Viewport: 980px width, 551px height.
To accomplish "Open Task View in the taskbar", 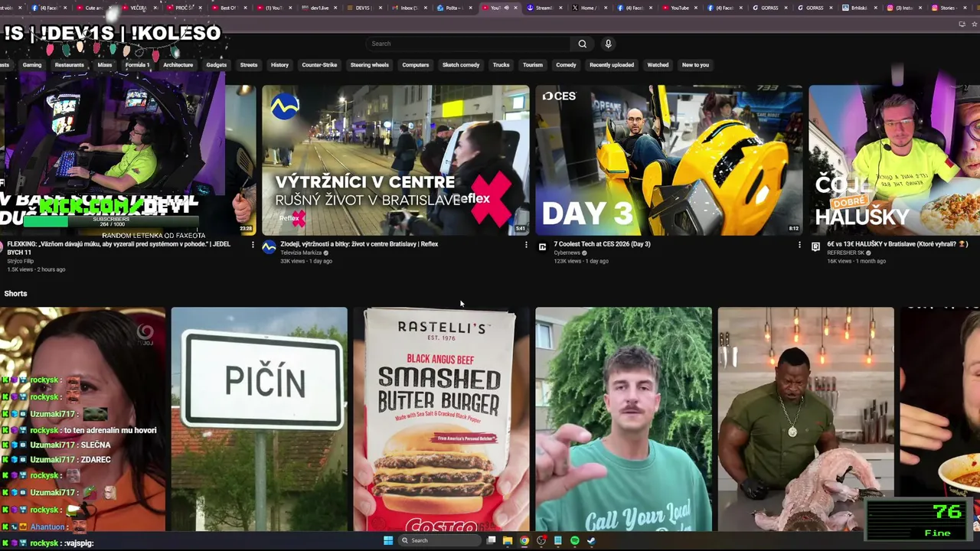I will point(491,540).
